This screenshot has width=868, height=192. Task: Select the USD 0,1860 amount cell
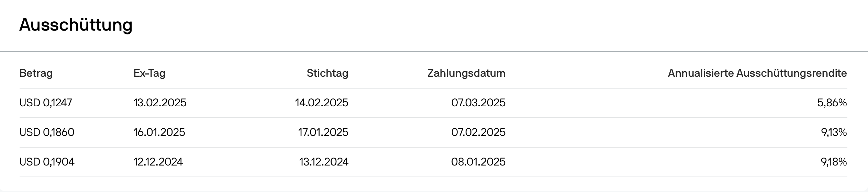(47, 132)
